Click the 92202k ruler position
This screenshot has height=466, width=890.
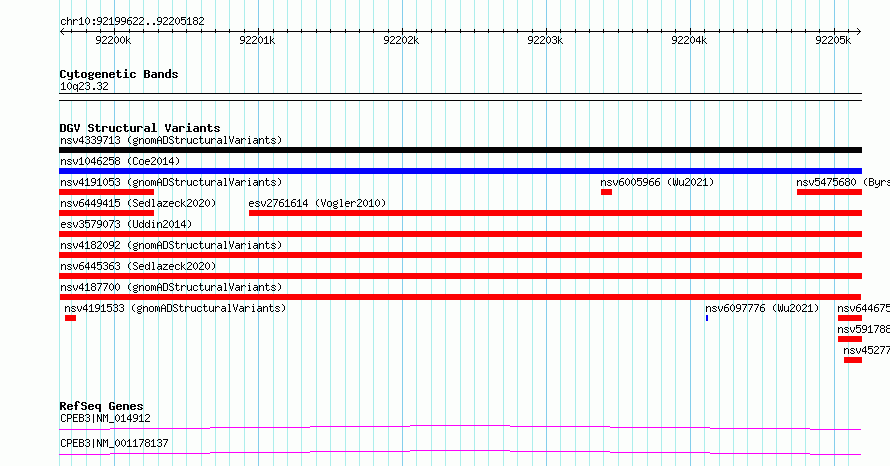pos(401,40)
